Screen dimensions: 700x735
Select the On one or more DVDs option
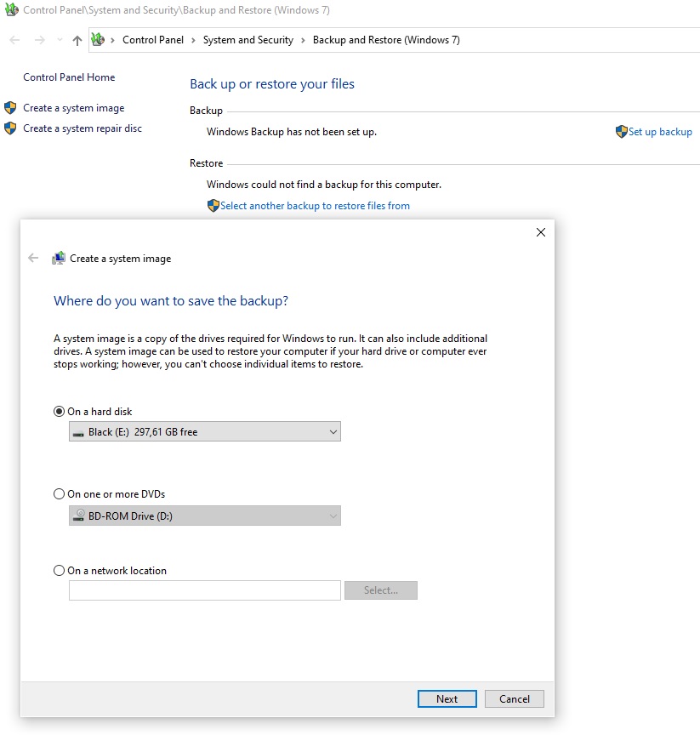pos(59,494)
